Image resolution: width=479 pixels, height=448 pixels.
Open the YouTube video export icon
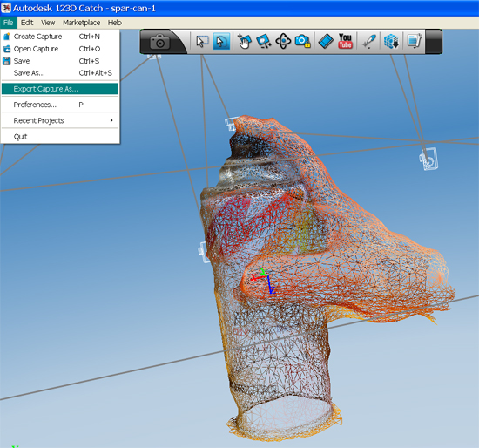345,41
